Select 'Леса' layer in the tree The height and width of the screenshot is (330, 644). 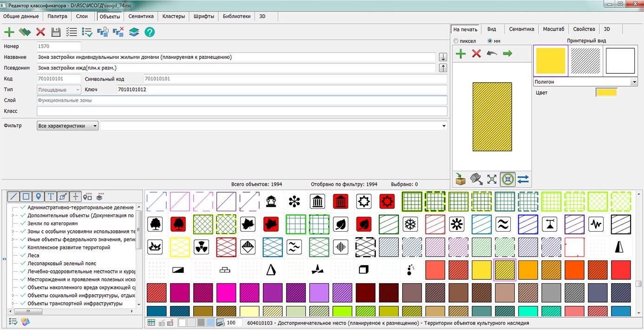33,255
